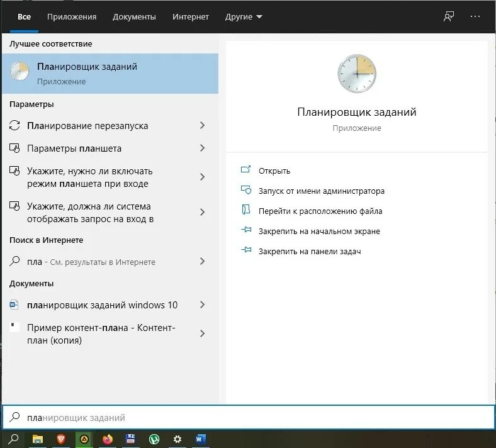The image size is (496, 448).
Task: Click the Task Scheduler clock icon in best match
Action: pyautogui.click(x=20, y=71)
